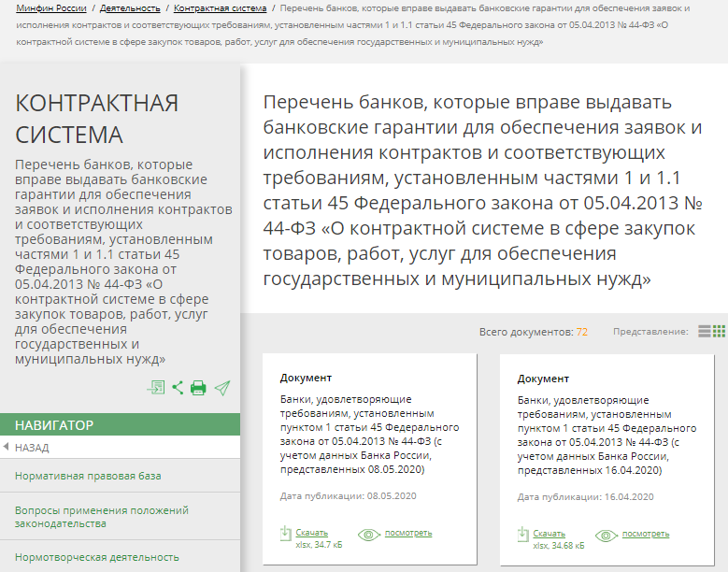Click download icon for 08.05.2020 document
This screenshot has height=572, width=728.
pos(286,534)
